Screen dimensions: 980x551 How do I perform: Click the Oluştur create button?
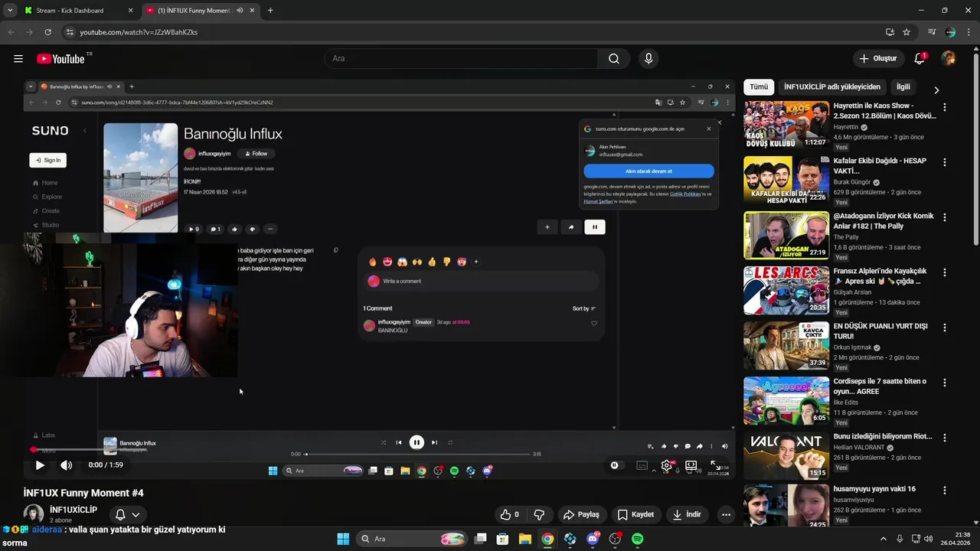click(877, 59)
